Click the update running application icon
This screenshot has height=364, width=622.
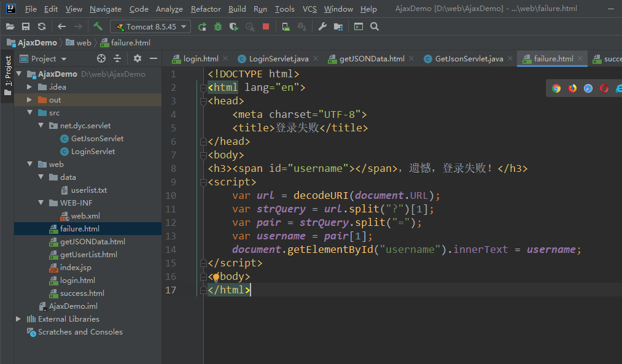[286, 26]
